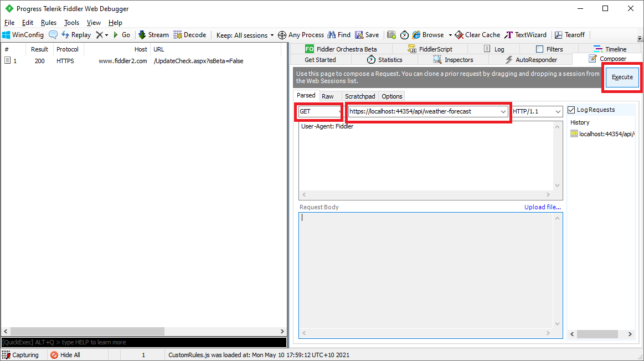The image size is (644, 361).
Task: Expand the Browse dropdown arrow
Action: (450, 35)
